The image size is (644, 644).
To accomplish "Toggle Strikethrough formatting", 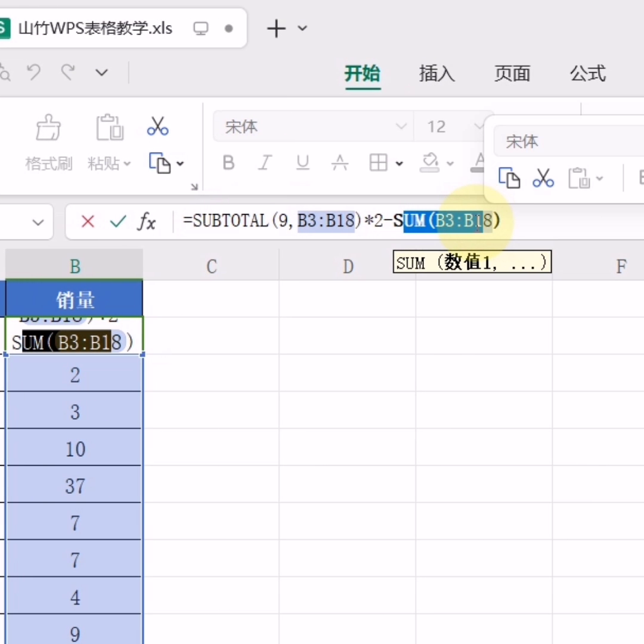I will [340, 163].
